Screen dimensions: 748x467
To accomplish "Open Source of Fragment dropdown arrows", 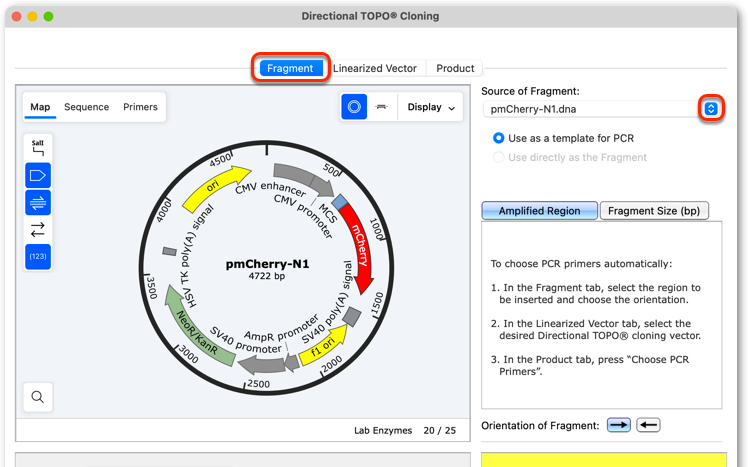I will point(711,109).
